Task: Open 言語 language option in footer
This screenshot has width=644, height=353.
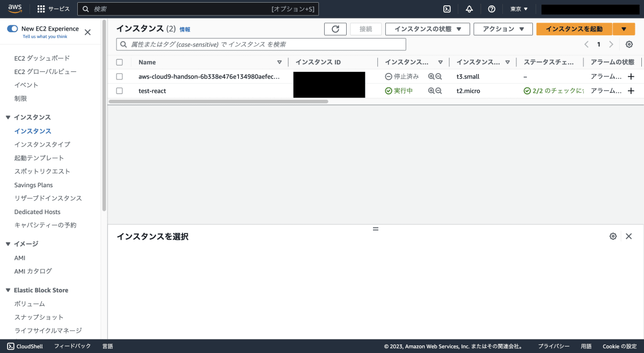Action: (x=108, y=347)
